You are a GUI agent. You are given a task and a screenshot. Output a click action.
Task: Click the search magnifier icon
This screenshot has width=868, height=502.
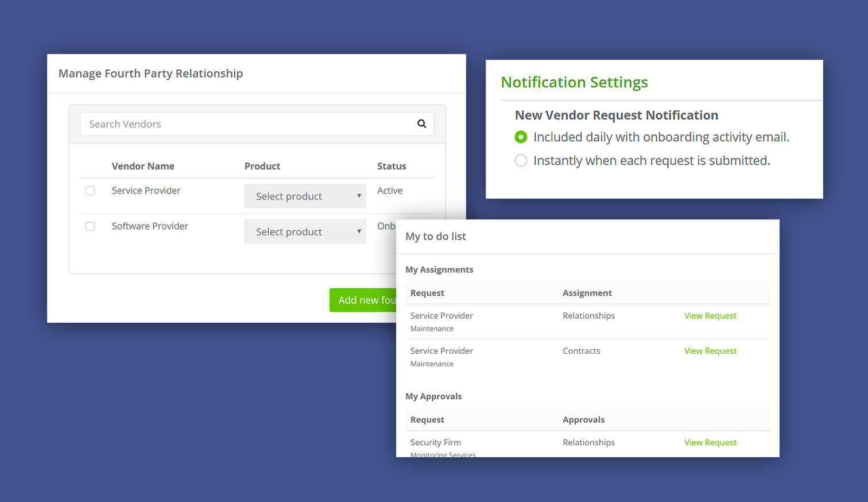pos(421,123)
